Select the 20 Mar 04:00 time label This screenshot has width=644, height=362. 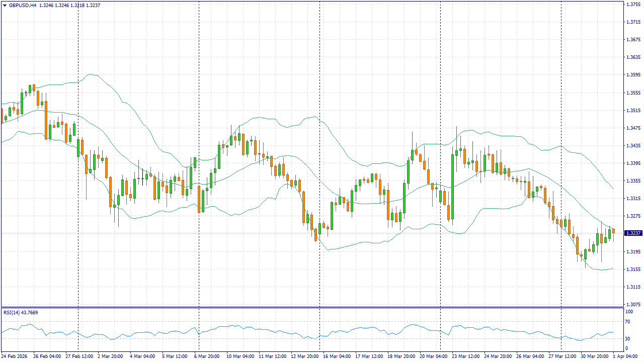click(433, 356)
